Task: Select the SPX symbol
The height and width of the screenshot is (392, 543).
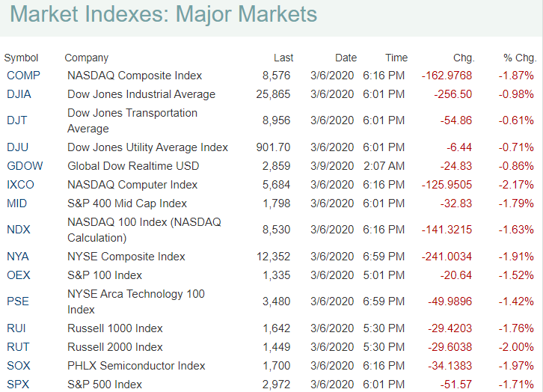Action: coord(18,385)
